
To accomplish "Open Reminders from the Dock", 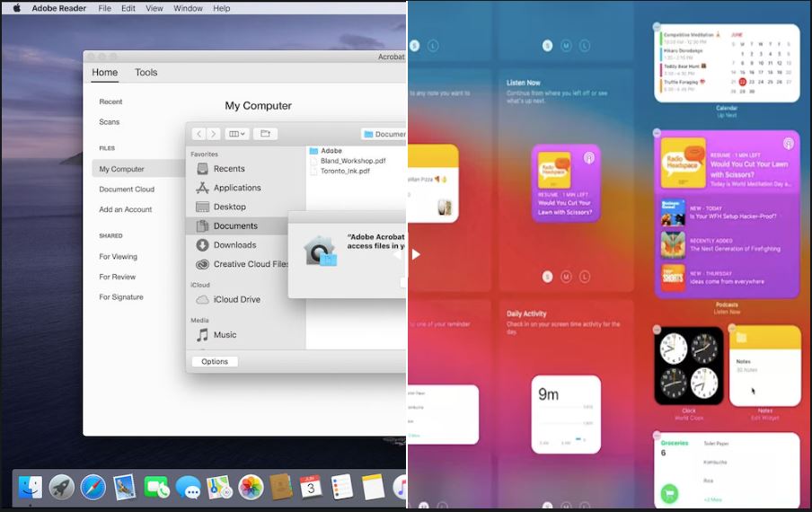I will click(342, 487).
